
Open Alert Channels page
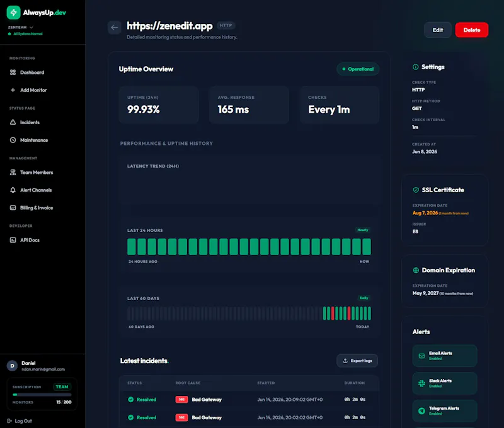pyautogui.click(x=36, y=190)
